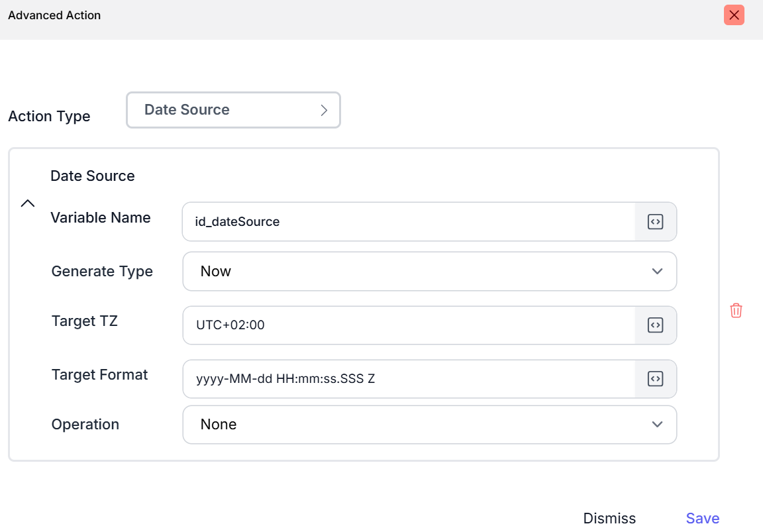Click the code icon beside Target TZ
Viewport: 763px width, 532px height.
click(x=655, y=325)
